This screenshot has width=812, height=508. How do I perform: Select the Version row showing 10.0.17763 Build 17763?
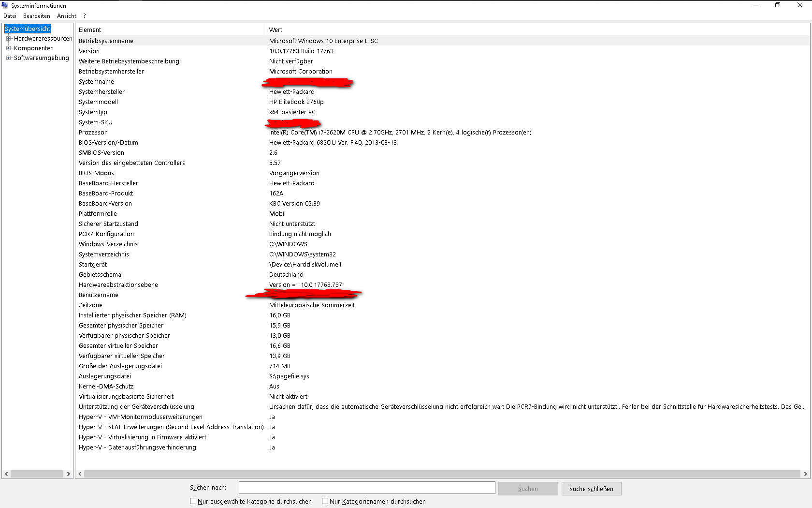click(442, 51)
